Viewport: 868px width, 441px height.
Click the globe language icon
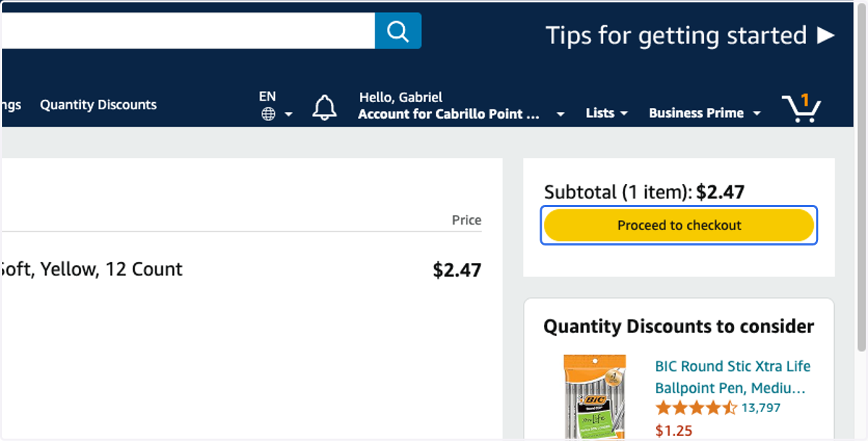(268, 114)
